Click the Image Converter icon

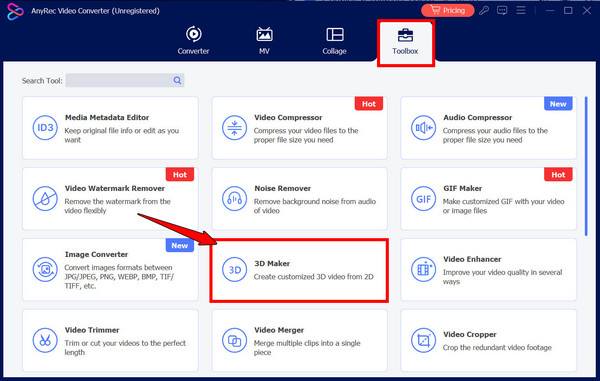coord(45,269)
